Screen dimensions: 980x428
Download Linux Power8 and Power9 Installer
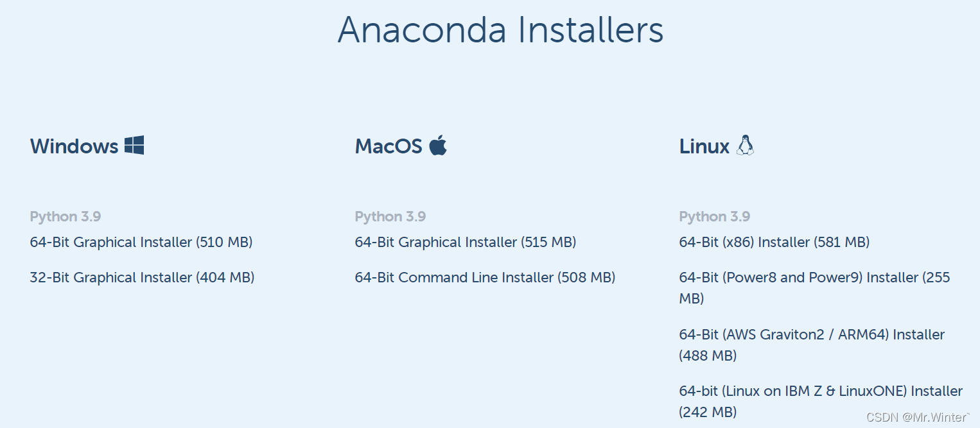814,278
